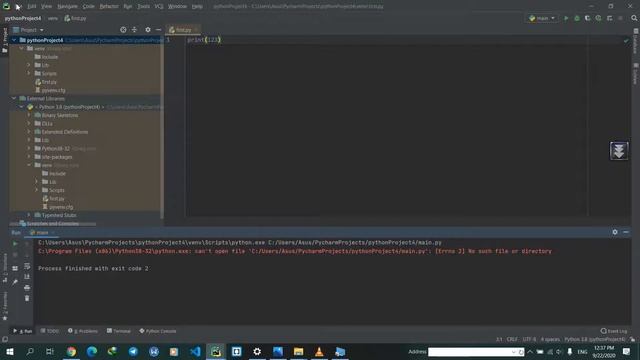This screenshot has width=640, height=360.
Task: Open VLC media player from the taskbar
Action: [x=319, y=351]
